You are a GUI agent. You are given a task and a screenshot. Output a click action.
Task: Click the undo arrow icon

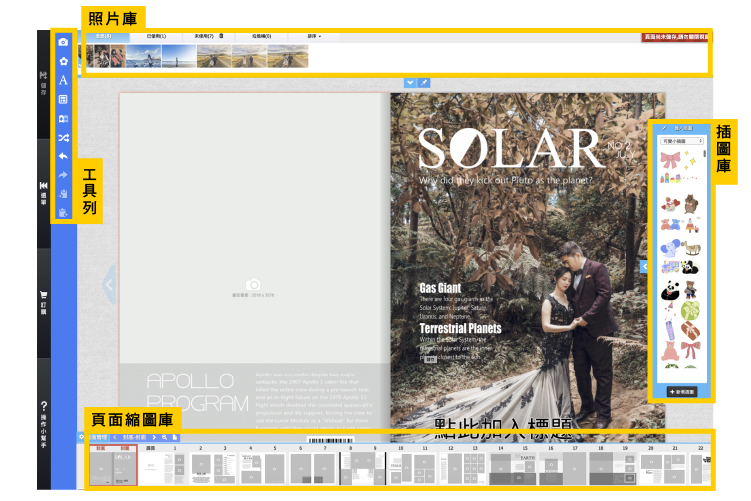point(63,157)
